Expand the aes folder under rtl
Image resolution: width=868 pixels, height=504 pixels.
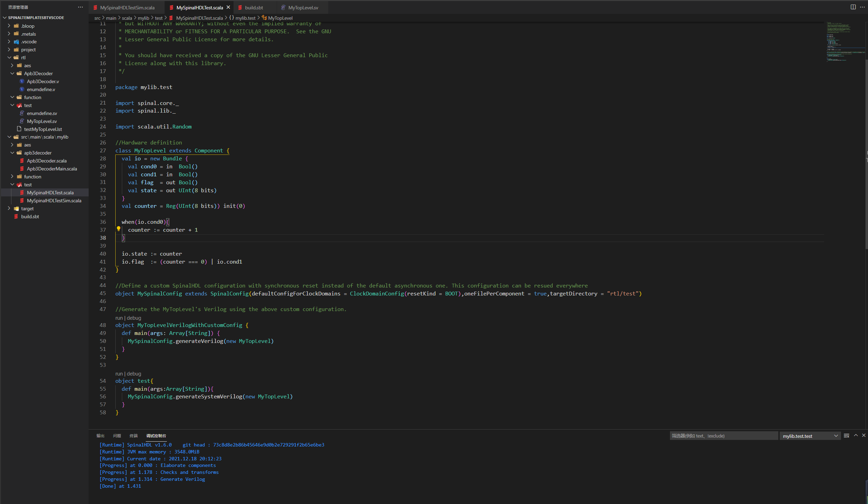[27, 65]
